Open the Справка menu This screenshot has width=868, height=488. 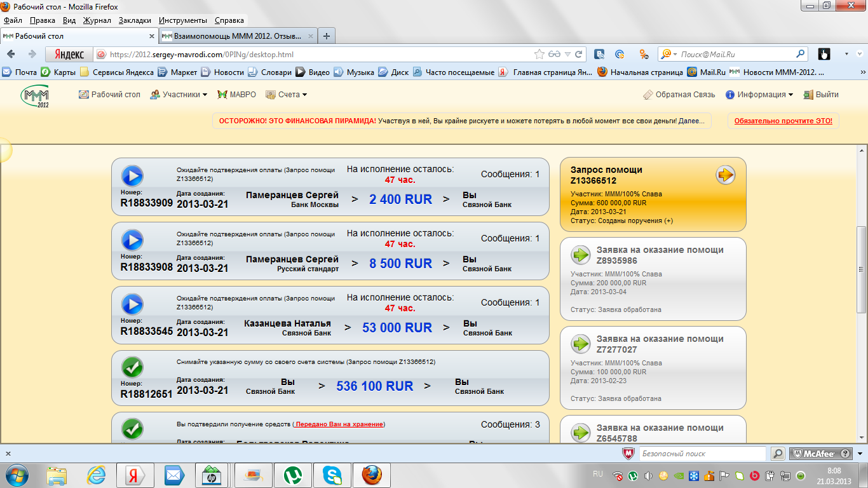229,20
